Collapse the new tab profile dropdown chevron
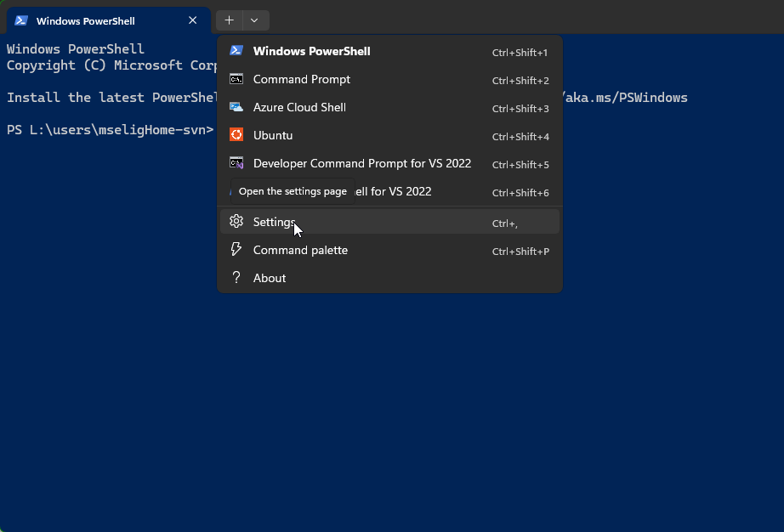 [x=254, y=20]
